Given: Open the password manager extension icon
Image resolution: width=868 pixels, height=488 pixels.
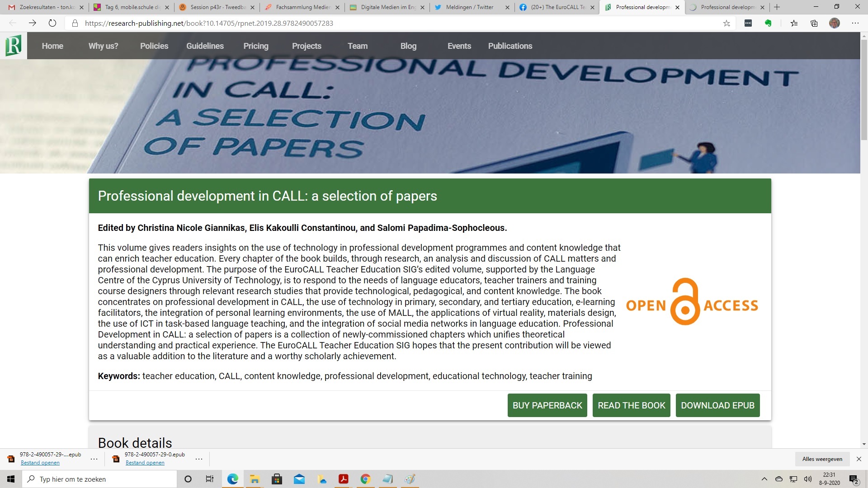Looking at the screenshot, I should pos(748,23).
